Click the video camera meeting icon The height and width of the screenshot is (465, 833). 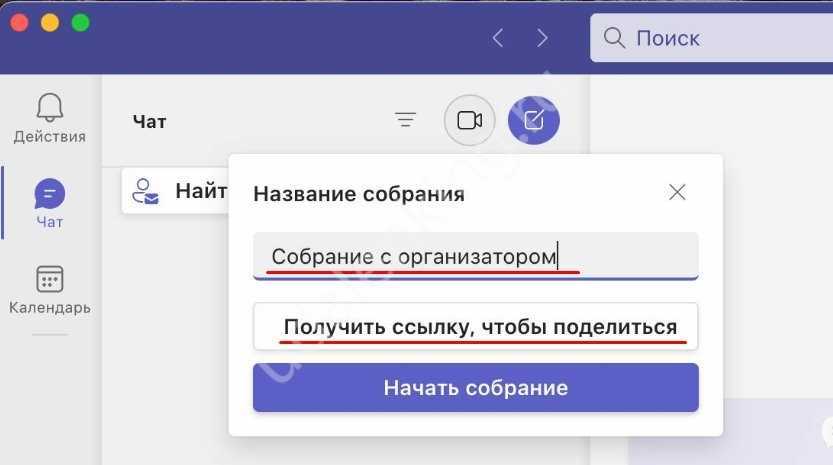pyautogui.click(x=469, y=120)
